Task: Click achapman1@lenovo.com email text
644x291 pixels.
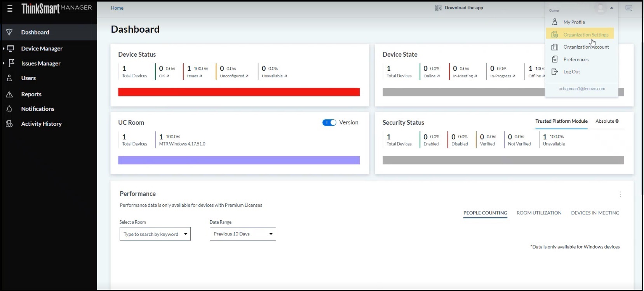Action: click(581, 89)
